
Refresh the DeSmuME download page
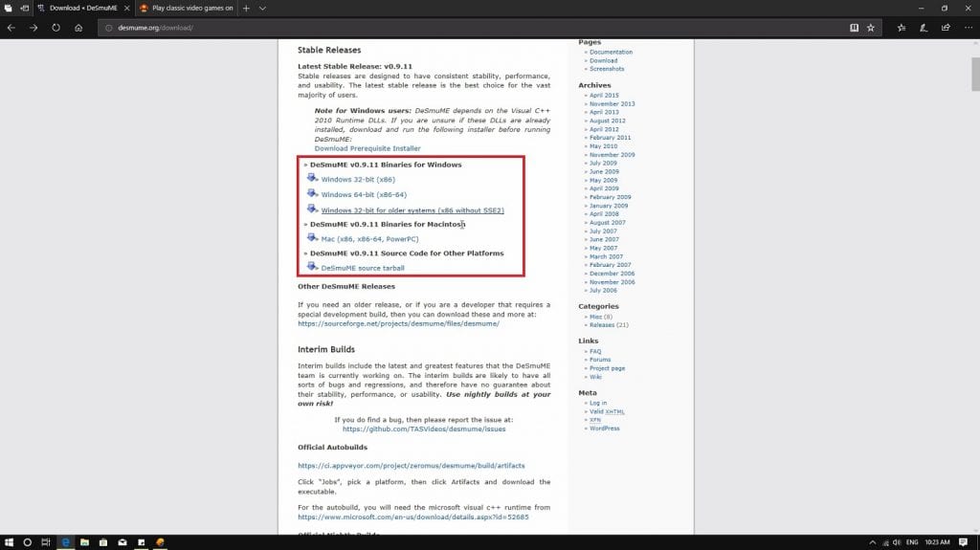tap(56, 28)
